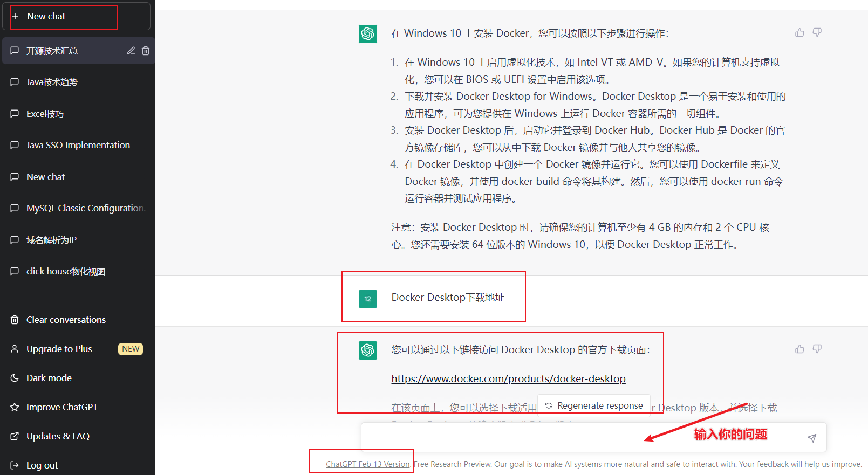This screenshot has width=868, height=475.
Task: Click ChatGPT avatar on the install steps answer
Action: point(368,34)
